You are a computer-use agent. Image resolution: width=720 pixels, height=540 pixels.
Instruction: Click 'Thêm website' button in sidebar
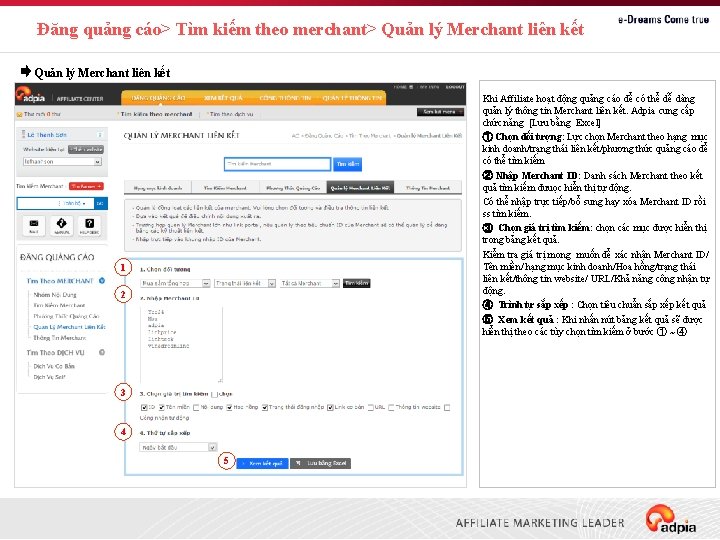(86, 149)
